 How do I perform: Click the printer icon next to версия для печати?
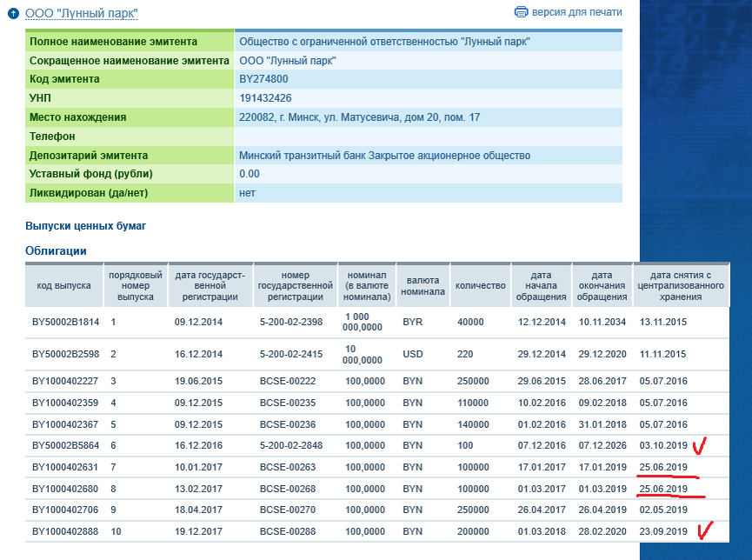(521, 12)
